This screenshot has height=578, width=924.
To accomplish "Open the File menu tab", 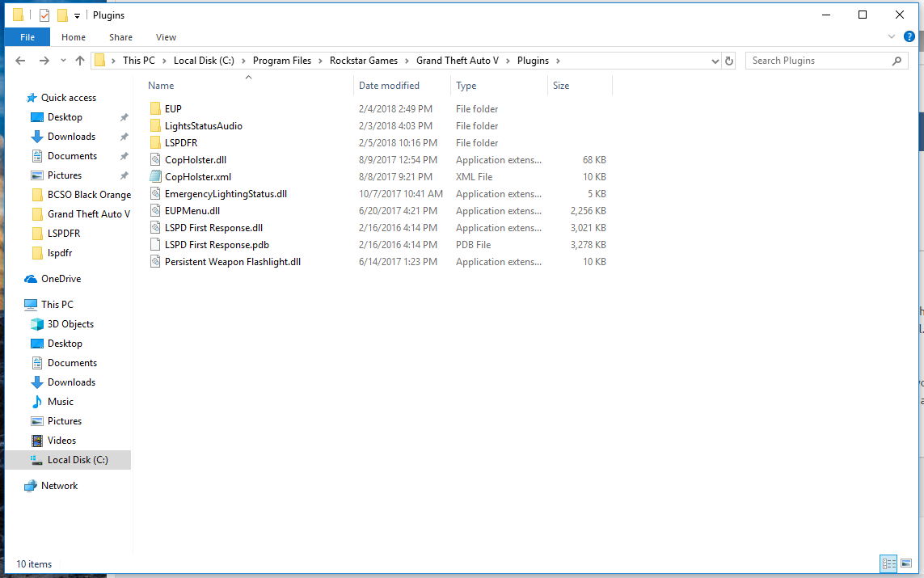I will (x=27, y=37).
